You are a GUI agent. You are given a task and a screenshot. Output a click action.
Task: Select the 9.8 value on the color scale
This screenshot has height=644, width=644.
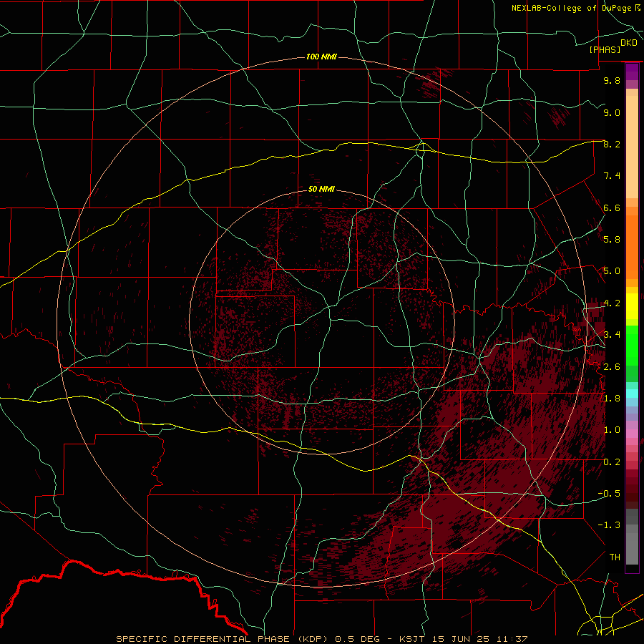[612, 80]
